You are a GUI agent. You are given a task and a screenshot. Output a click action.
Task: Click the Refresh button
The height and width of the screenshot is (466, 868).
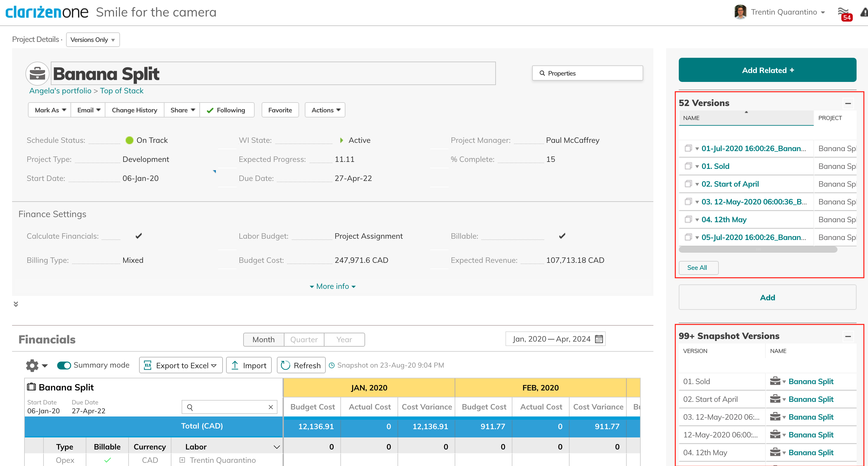coord(301,365)
